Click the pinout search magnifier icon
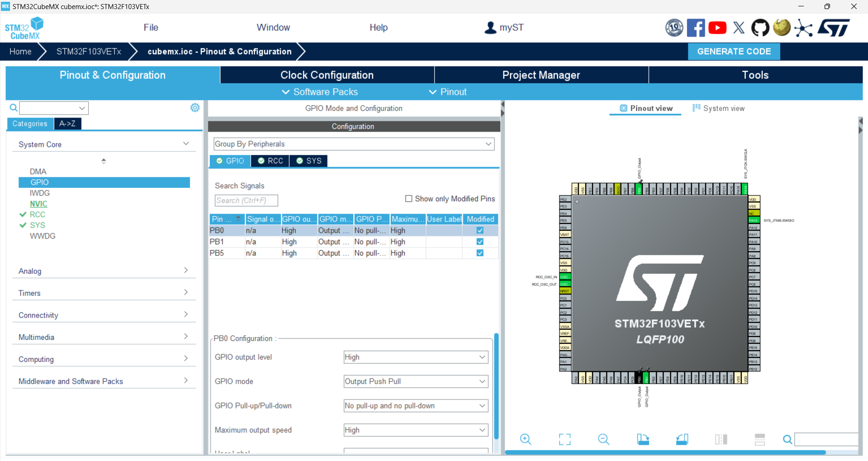The width and height of the screenshot is (868, 461). coord(787,439)
